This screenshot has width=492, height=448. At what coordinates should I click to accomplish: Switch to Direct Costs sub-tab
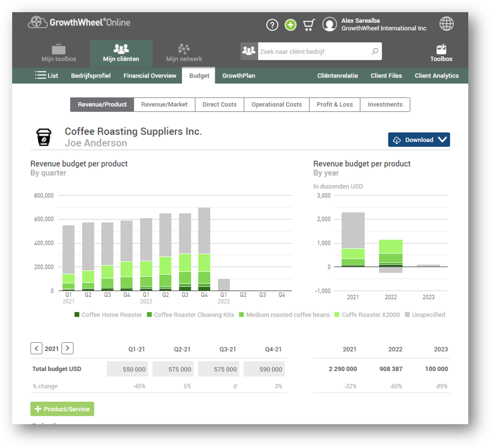pyautogui.click(x=219, y=104)
